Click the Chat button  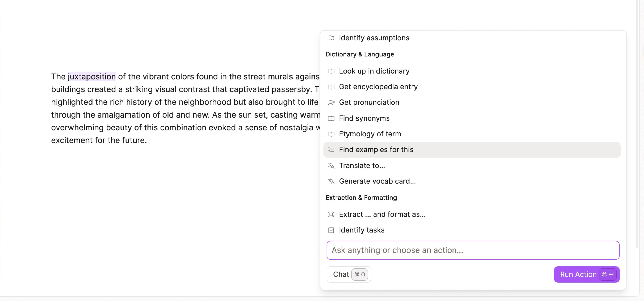tap(349, 274)
